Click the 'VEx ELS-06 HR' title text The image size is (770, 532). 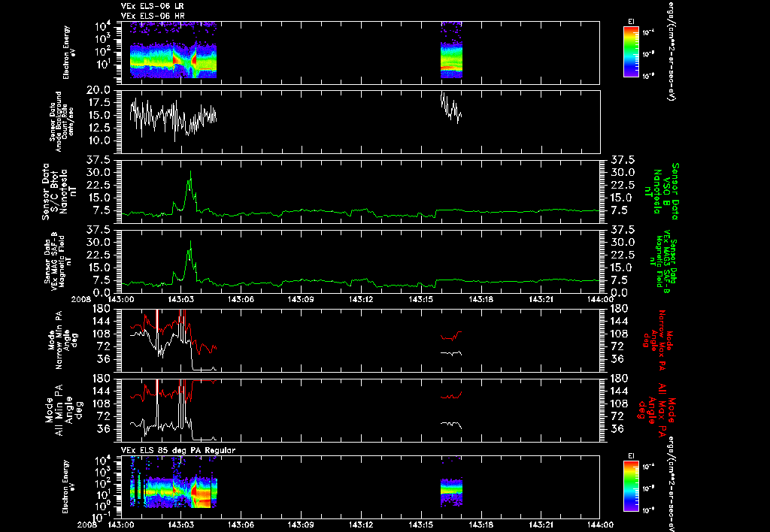(153, 16)
